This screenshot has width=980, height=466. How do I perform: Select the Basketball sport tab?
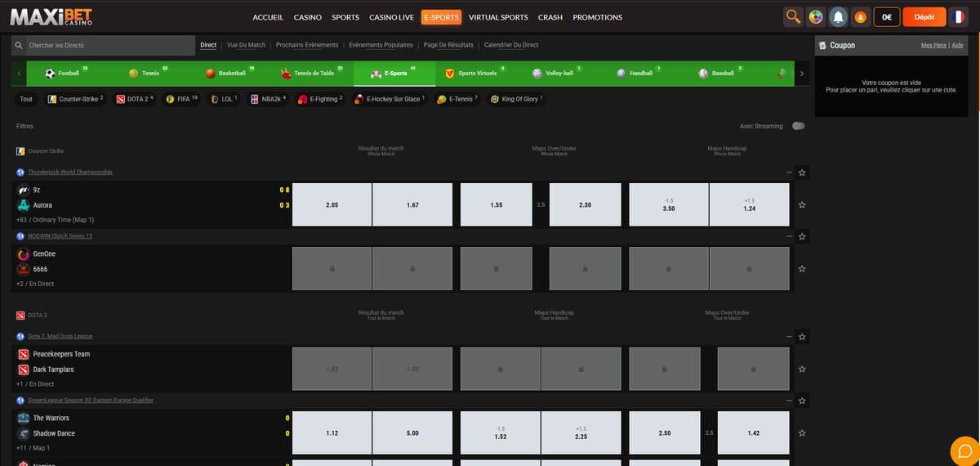232,73
